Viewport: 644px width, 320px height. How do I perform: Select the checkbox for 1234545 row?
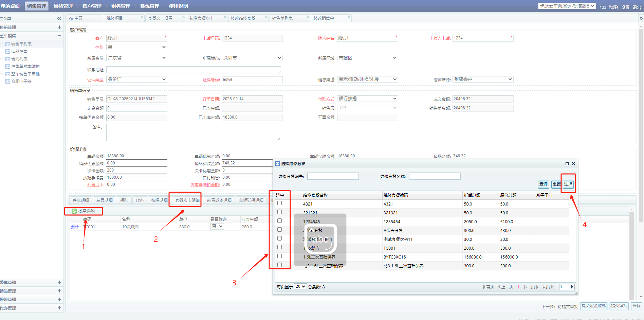[x=279, y=221]
